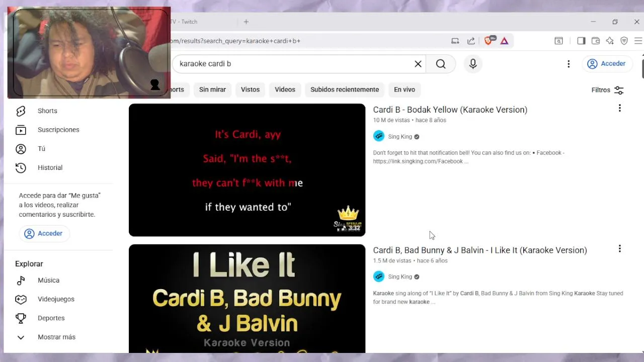Clear the search box with the X

pos(418,64)
